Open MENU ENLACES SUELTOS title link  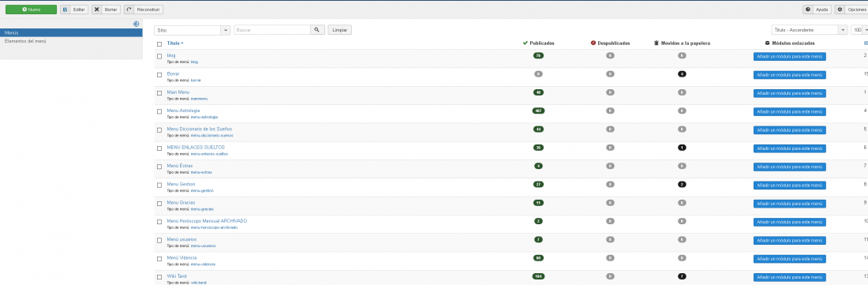(x=196, y=147)
